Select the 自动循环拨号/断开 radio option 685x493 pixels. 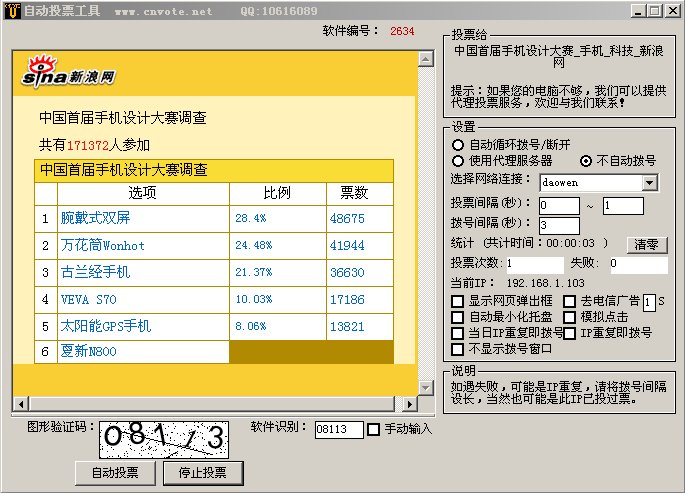[458, 145]
